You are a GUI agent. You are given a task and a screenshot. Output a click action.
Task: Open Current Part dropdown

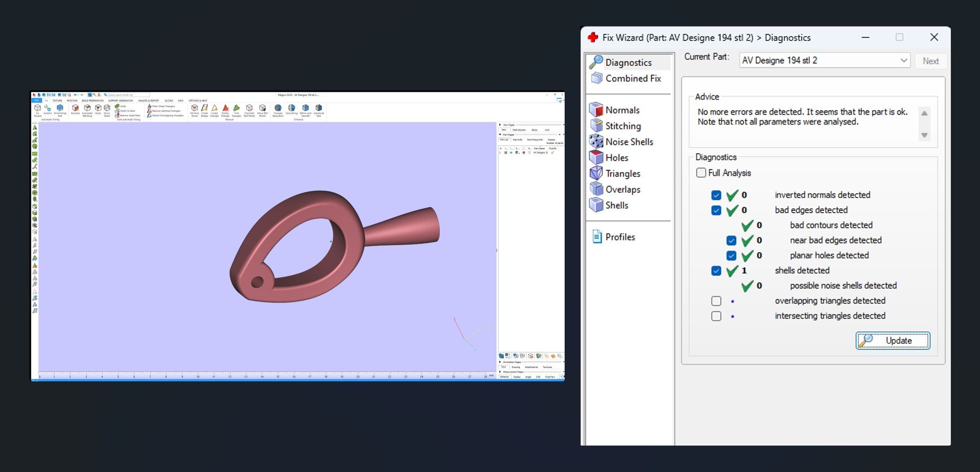pos(903,60)
